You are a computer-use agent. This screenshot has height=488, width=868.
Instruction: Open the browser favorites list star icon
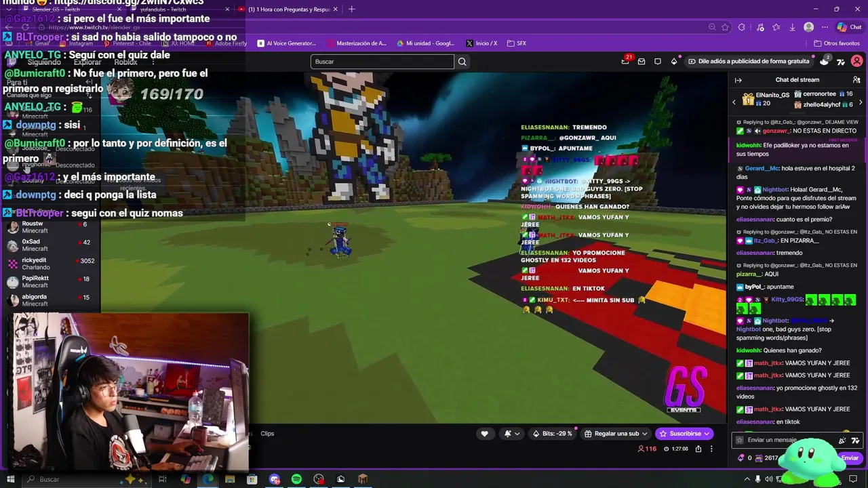click(x=775, y=27)
